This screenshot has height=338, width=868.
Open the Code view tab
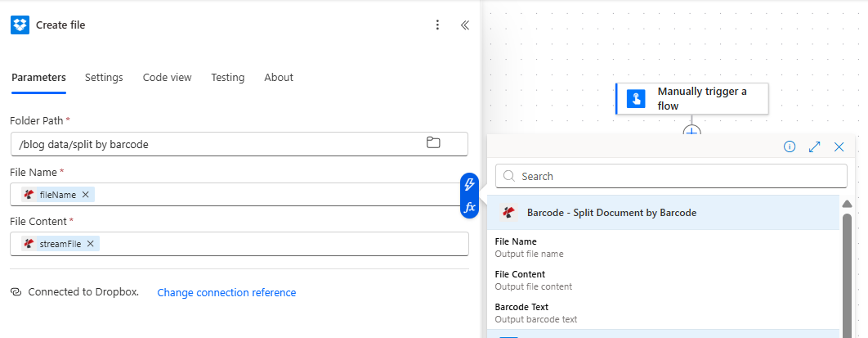[167, 78]
